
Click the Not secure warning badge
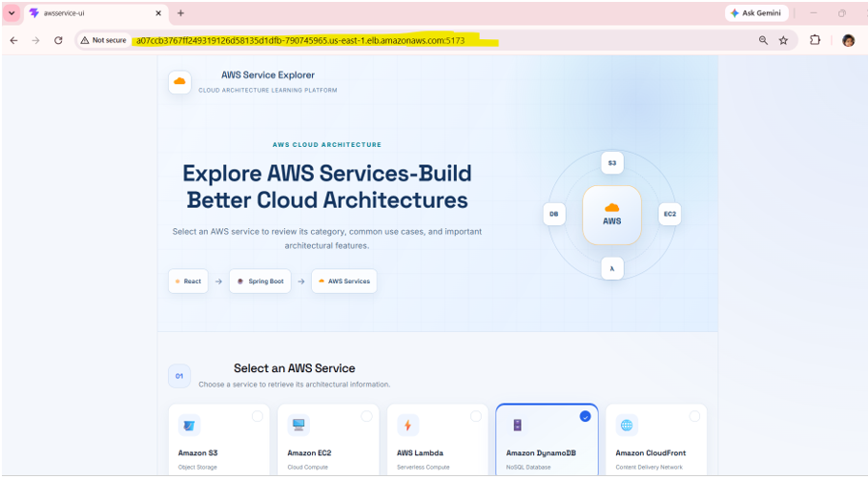tap(104, 40)
